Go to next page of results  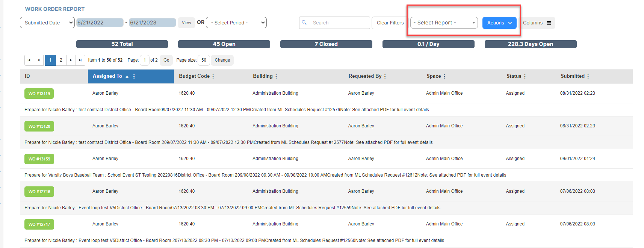coord(71,60)
